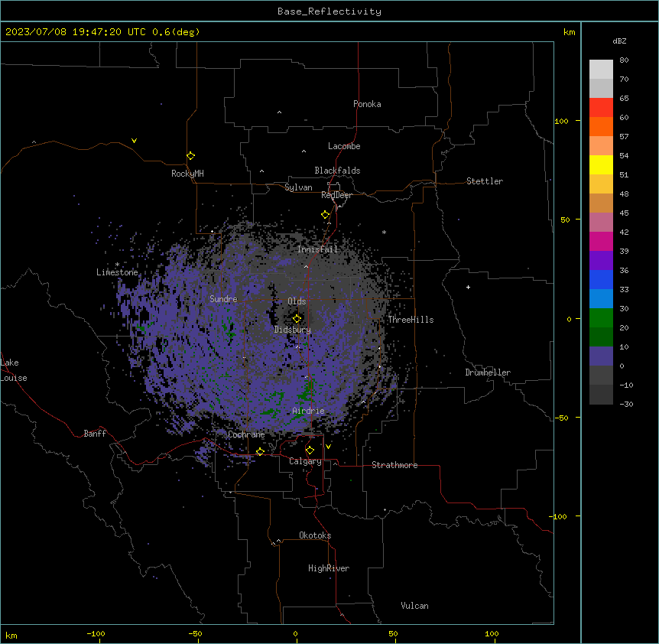This screenshot has height=644, width=659.
Task: Click the 54 dBZ yellow legend swatch
Action: coord(601,164)
